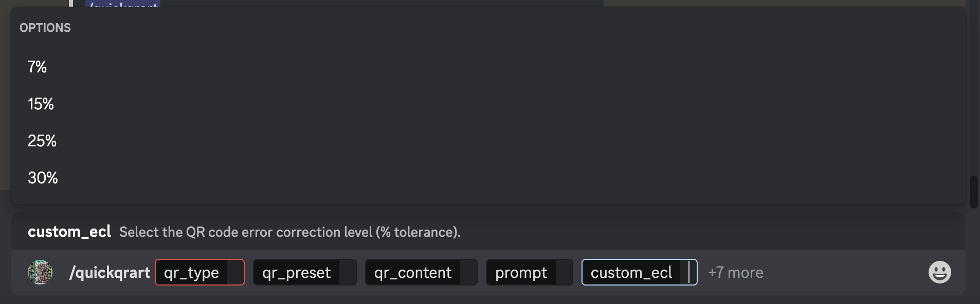This screenshot has width=980, height=304.
Task: Focus the custom_ecl parameter field
Action: point(639,272)
